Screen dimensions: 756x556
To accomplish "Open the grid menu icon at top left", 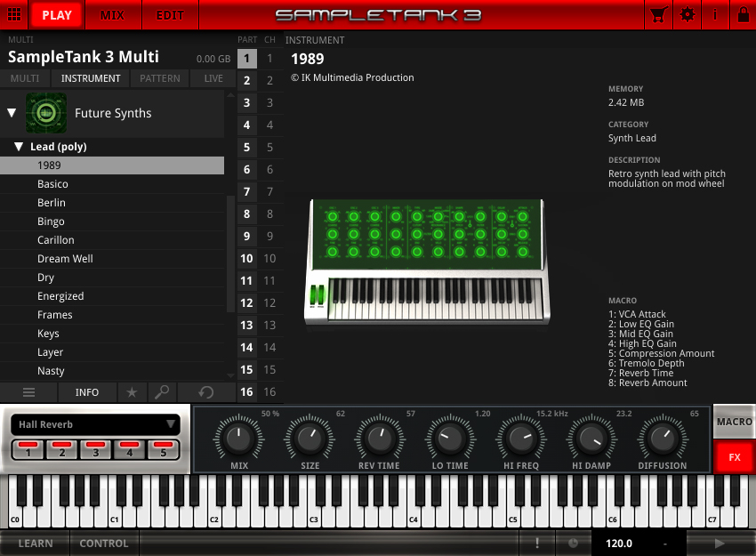I will coord(14,14).
